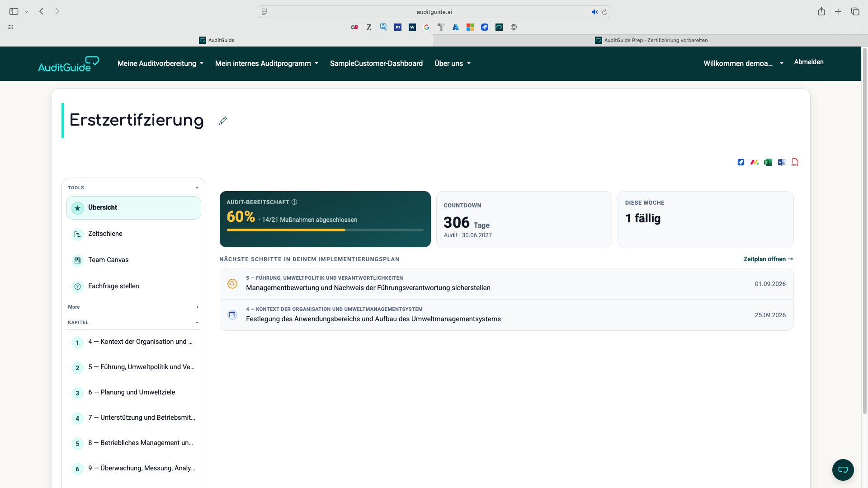Open a new tab with the plus icon
This screenshot has width=868, height=488.
click(x=838, y=11)
